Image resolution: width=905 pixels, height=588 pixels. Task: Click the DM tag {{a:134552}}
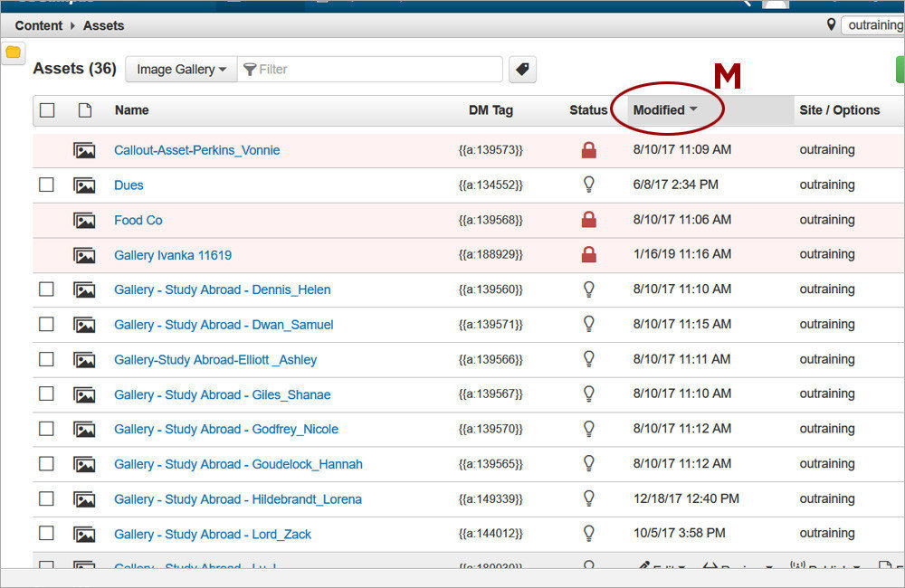(491, 185)
